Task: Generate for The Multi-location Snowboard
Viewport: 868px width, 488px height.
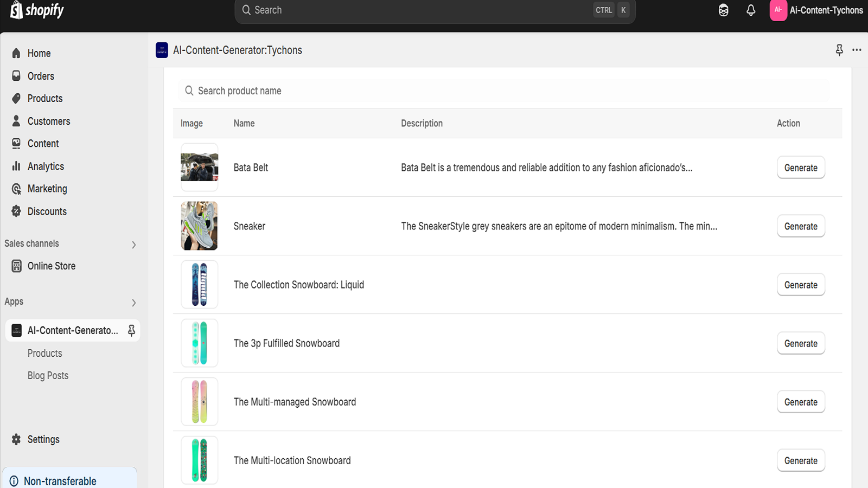Action: (801, 460)
